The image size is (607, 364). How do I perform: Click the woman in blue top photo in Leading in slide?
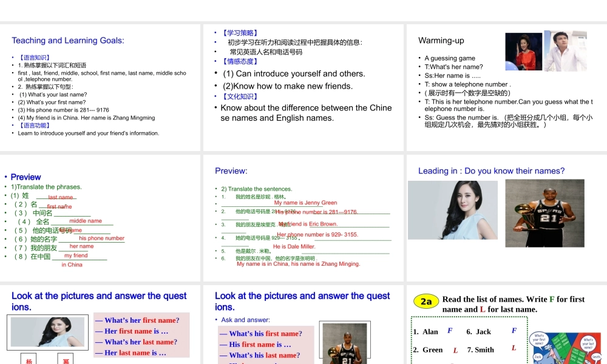453,210
